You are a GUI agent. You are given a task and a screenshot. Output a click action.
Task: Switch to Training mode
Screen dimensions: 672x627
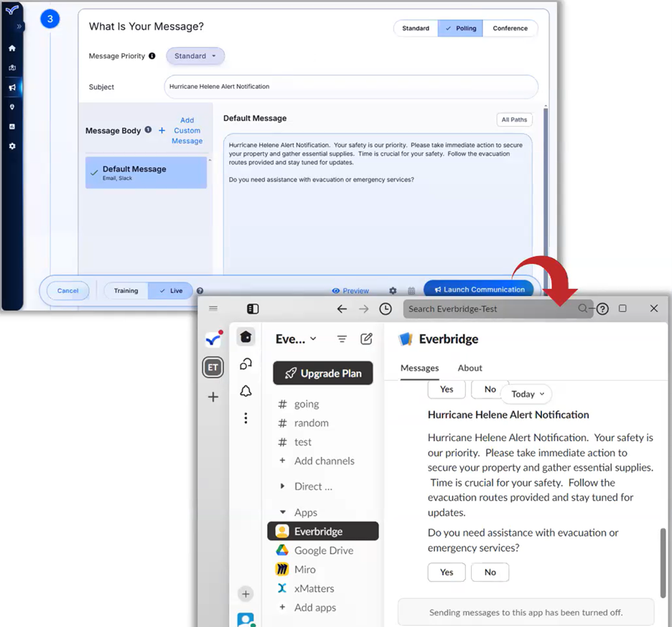126,291
